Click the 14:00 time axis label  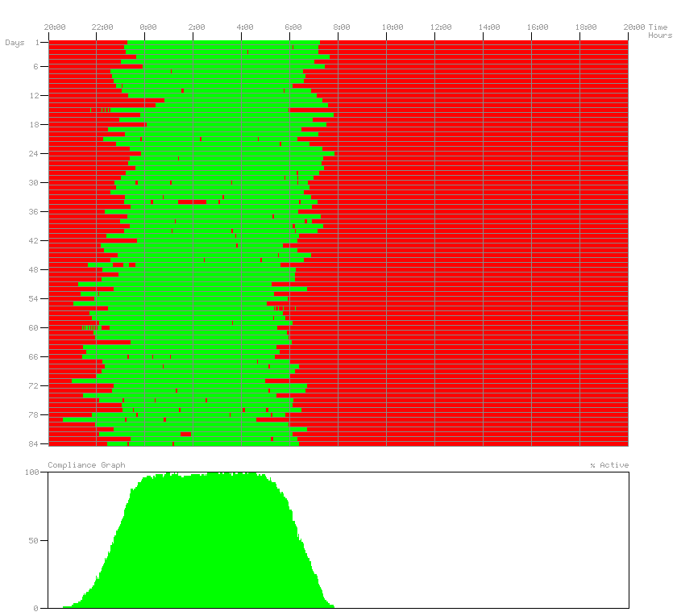coord(489,27)
